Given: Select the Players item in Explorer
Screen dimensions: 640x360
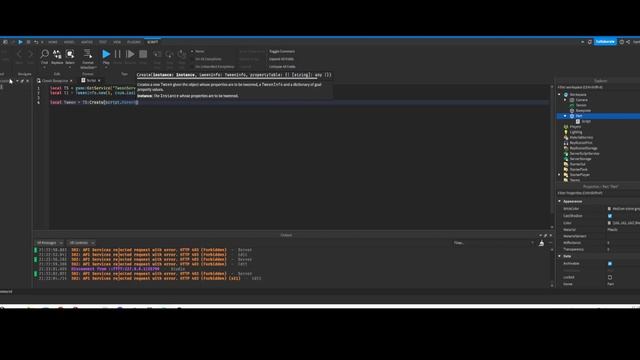Looking at the screenshot, I should [575, 127].
